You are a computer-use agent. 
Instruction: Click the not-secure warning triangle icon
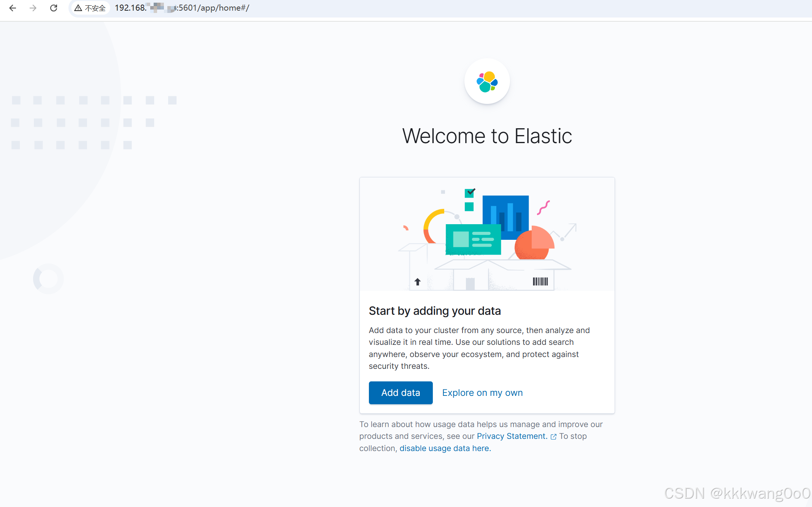coord(78,8)
